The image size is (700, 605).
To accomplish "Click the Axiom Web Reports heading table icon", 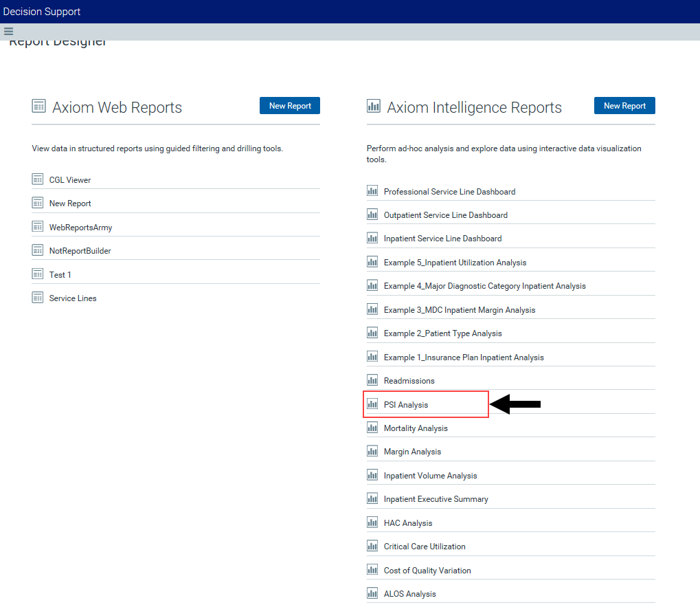I will click(x=39, y=106).
